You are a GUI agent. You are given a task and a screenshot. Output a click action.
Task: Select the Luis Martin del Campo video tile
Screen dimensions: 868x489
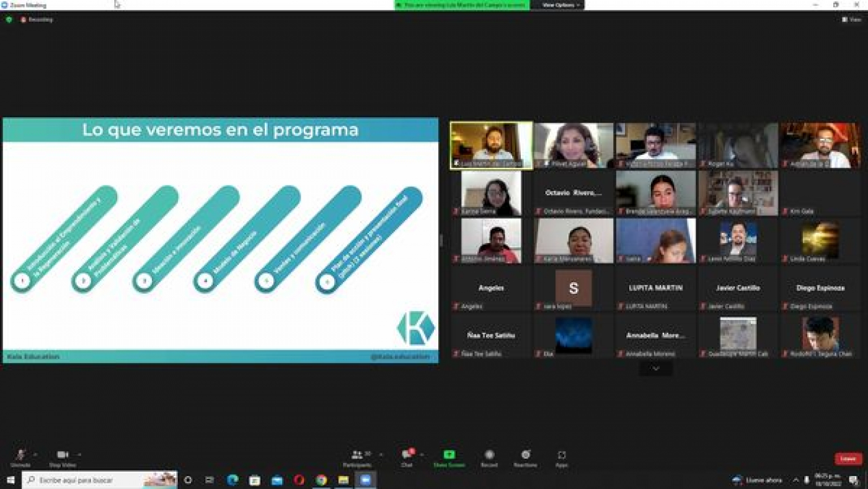491,145
